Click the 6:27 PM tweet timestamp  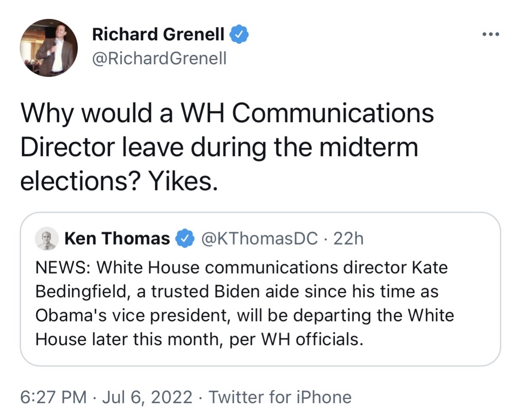53,397
